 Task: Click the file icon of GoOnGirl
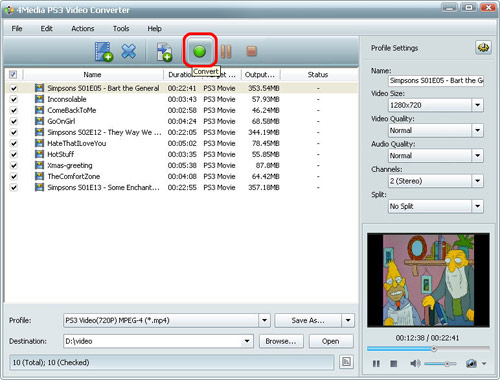click(39, 121)
